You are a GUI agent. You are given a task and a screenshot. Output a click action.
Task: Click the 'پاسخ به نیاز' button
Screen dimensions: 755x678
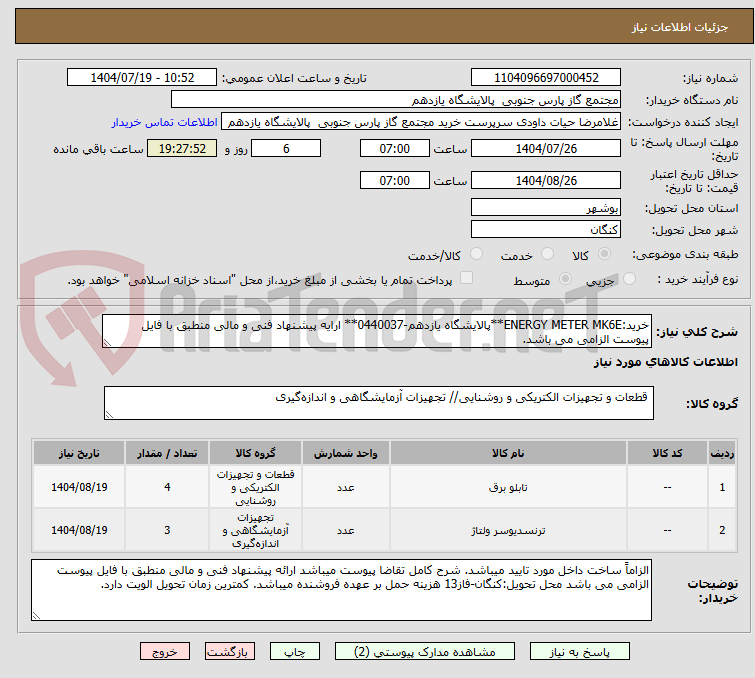pos(579,652)
